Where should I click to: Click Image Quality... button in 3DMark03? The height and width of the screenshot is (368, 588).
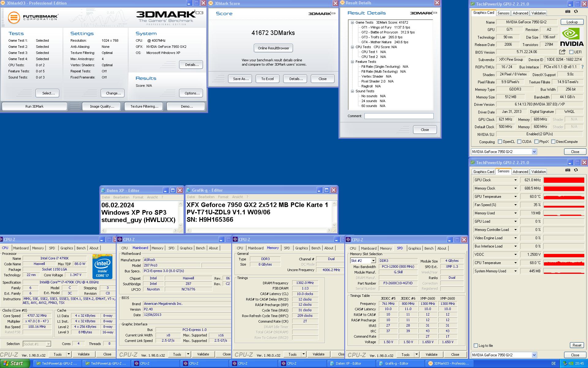(x=102, y=106)
